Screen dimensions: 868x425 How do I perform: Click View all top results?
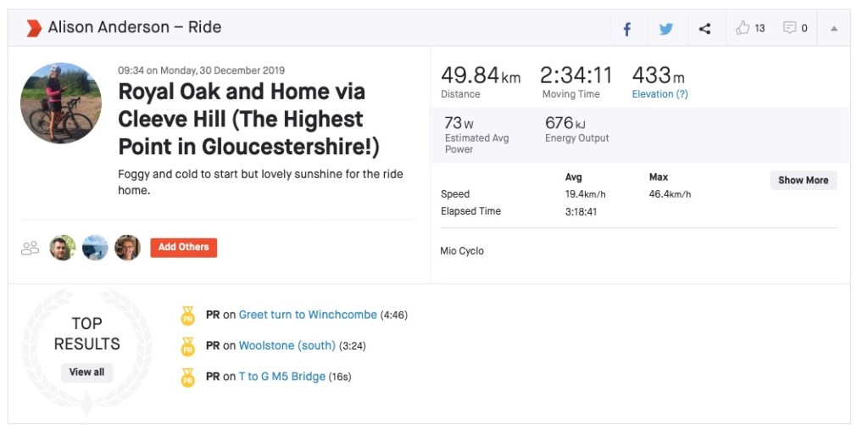(x=86, y=372)
